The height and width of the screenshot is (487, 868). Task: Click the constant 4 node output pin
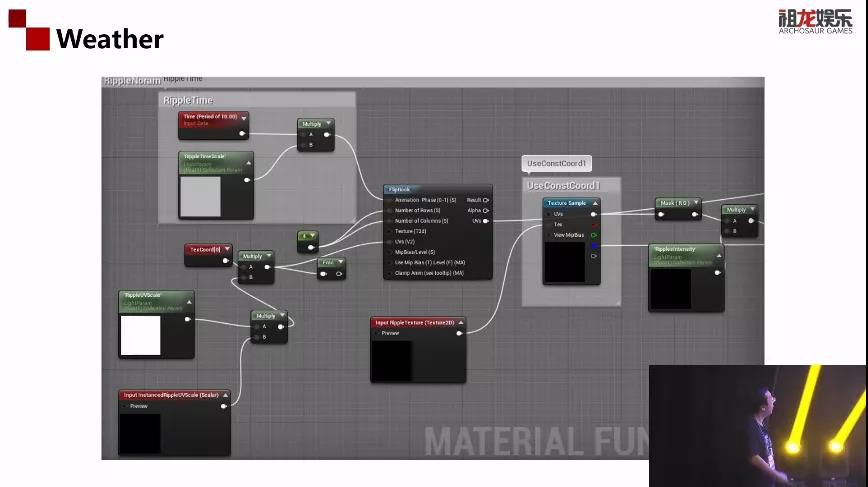pos(311,247)
